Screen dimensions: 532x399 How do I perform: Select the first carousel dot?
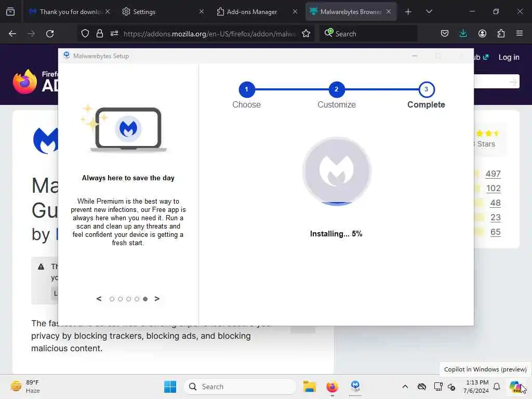coord(112,299)
